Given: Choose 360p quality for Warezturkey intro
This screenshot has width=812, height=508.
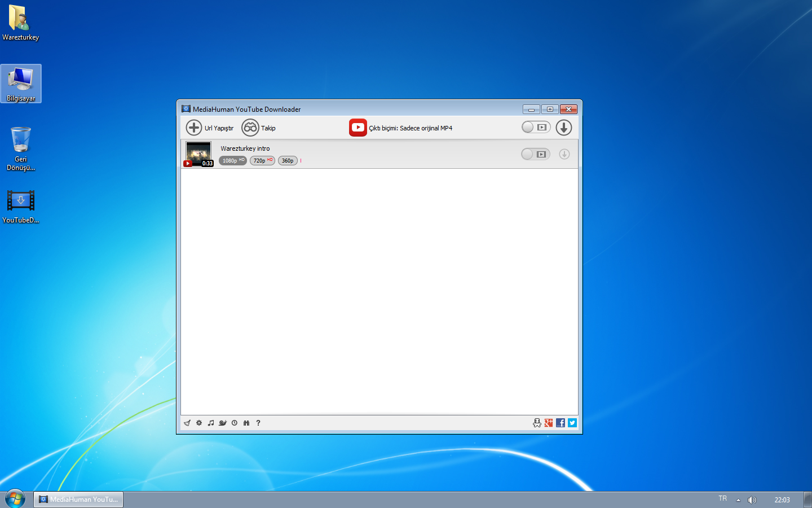Looking at the screenshot, I should click(288, 161).
